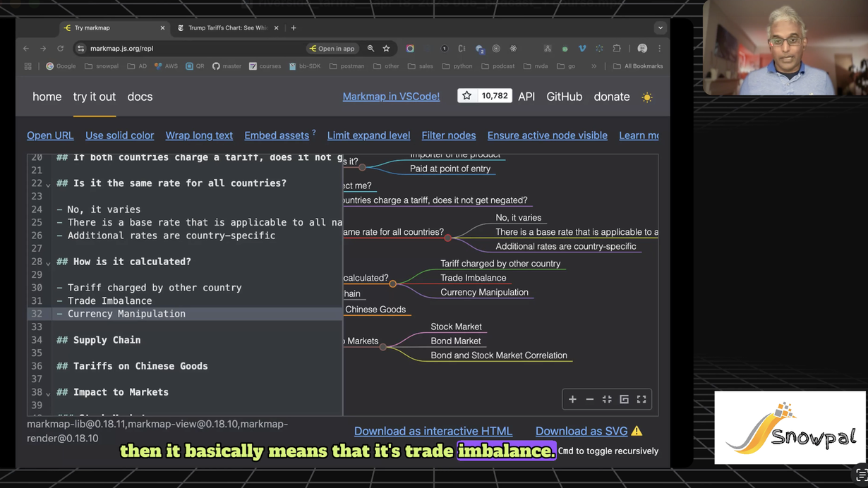Select the Try markmap tab

113,28
